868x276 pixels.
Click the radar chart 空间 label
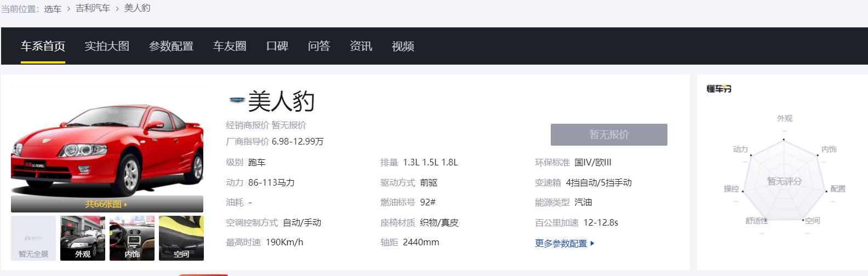812,221
